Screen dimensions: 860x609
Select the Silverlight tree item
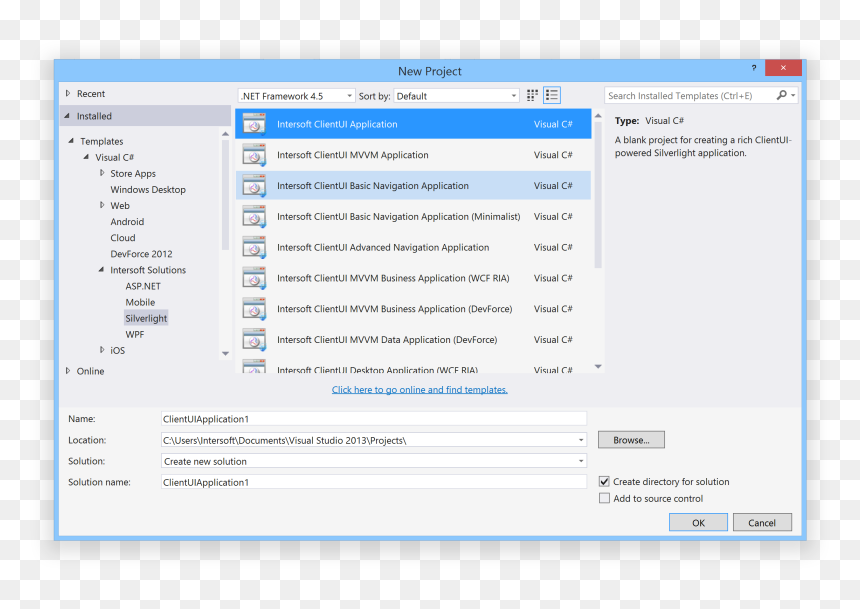tap(146, 318)
